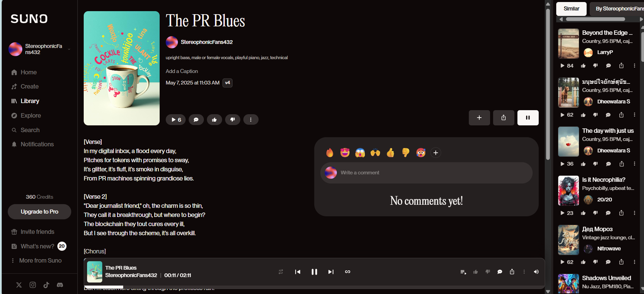Open The PR Blues coffee mug cover art
The height and width of the screenshot is (294, 644).
click(x=122, y=68)
